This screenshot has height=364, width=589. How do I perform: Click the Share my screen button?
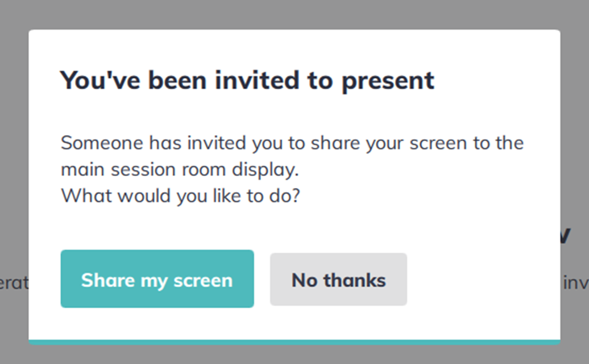pyautogui.click(x=157, y=279)
